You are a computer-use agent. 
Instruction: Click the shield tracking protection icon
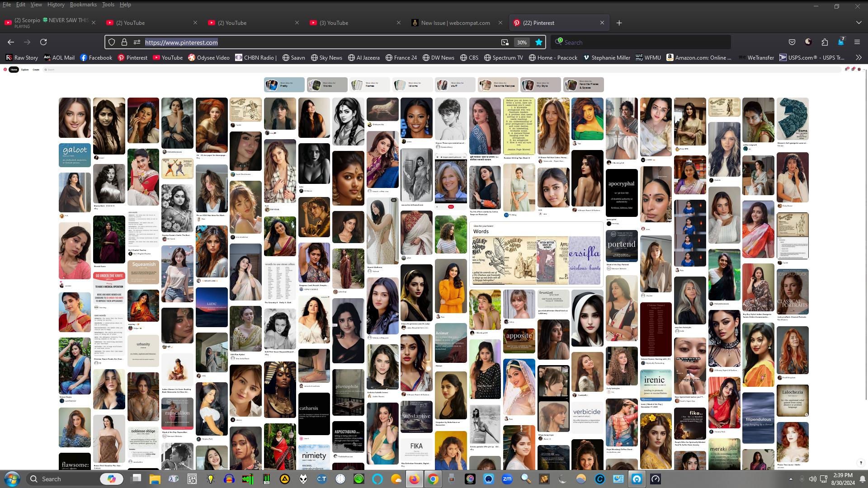tap(112, 42)
